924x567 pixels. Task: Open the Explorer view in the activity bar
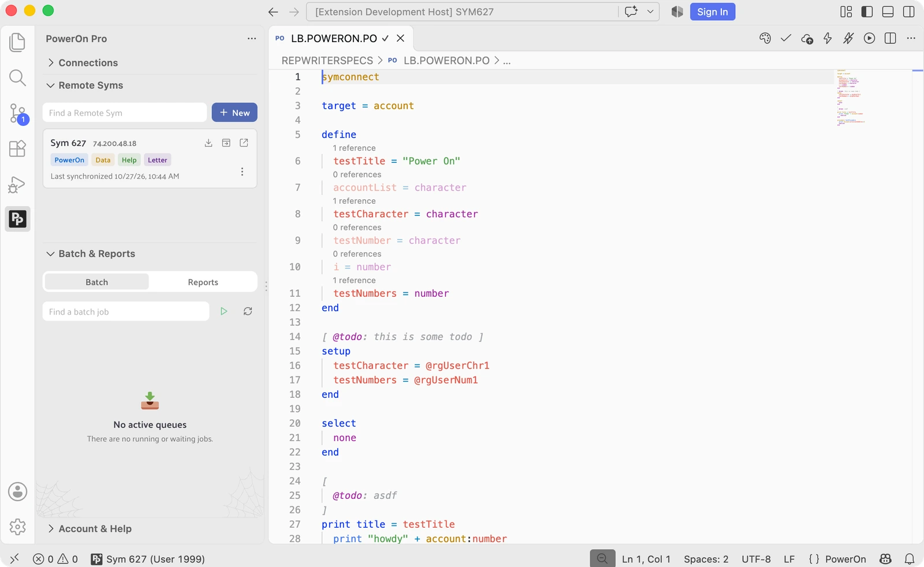(x=17, y=42)
